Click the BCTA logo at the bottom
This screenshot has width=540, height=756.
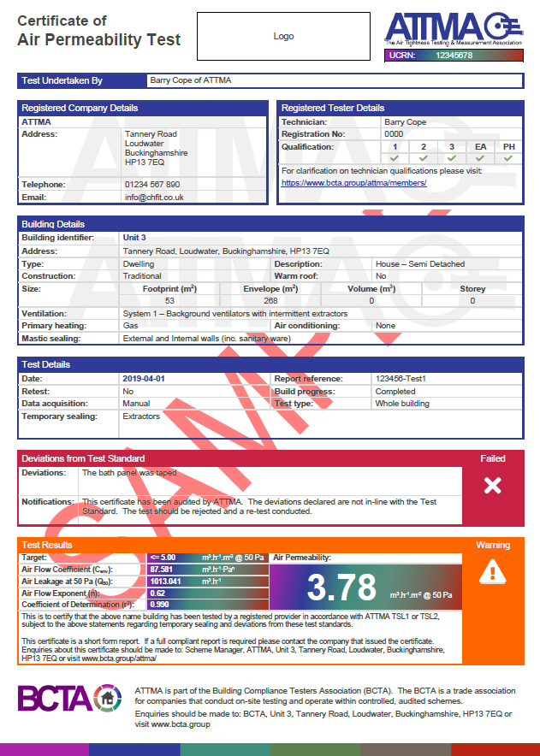(x=70, y=698)
